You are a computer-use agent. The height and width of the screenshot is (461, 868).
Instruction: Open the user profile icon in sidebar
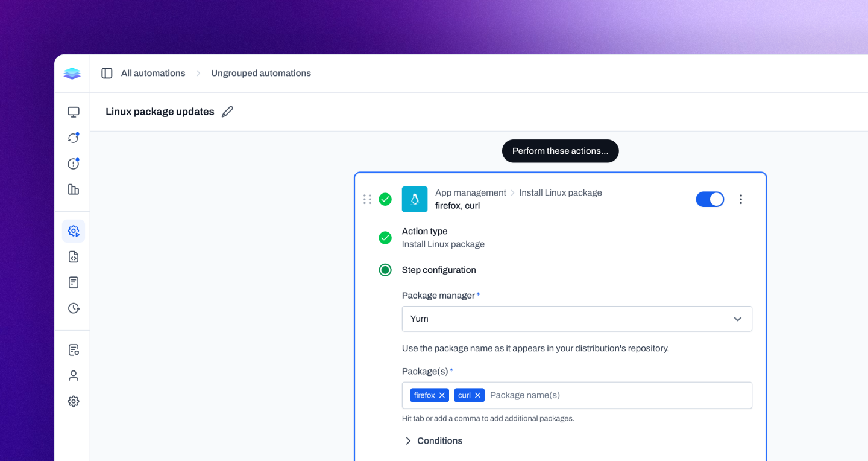[x=74, y=376]
